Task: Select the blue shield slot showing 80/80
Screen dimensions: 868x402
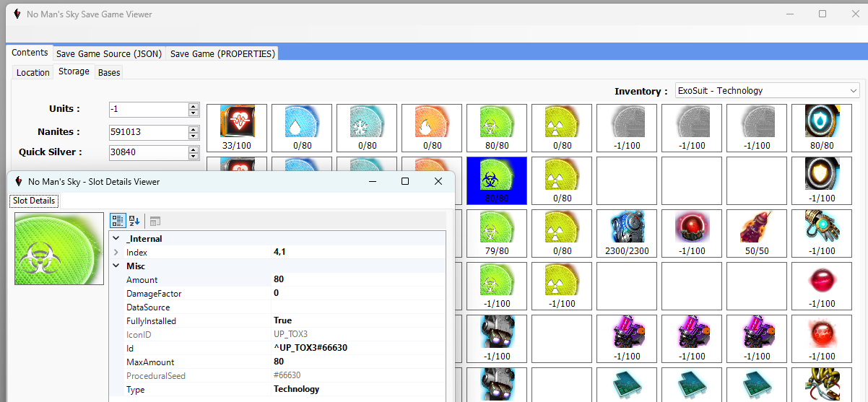Action: point(822,128)
